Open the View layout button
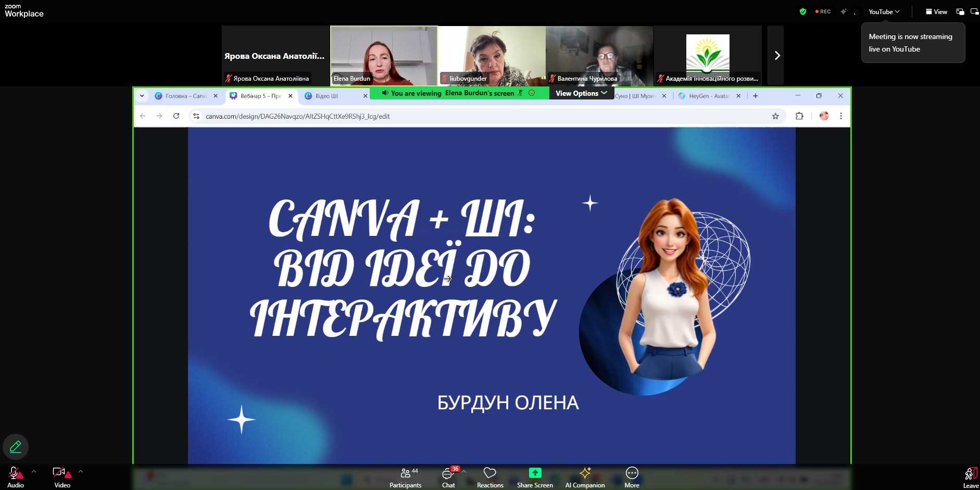Screen dimensions: 980x490 [936, 11]
